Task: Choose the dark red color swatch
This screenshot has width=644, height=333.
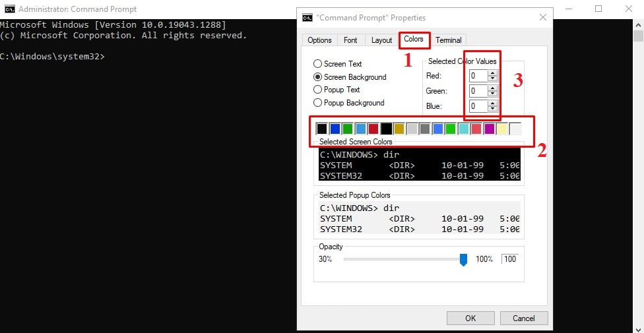Action: pyautogui.click(x=373, y=129)
